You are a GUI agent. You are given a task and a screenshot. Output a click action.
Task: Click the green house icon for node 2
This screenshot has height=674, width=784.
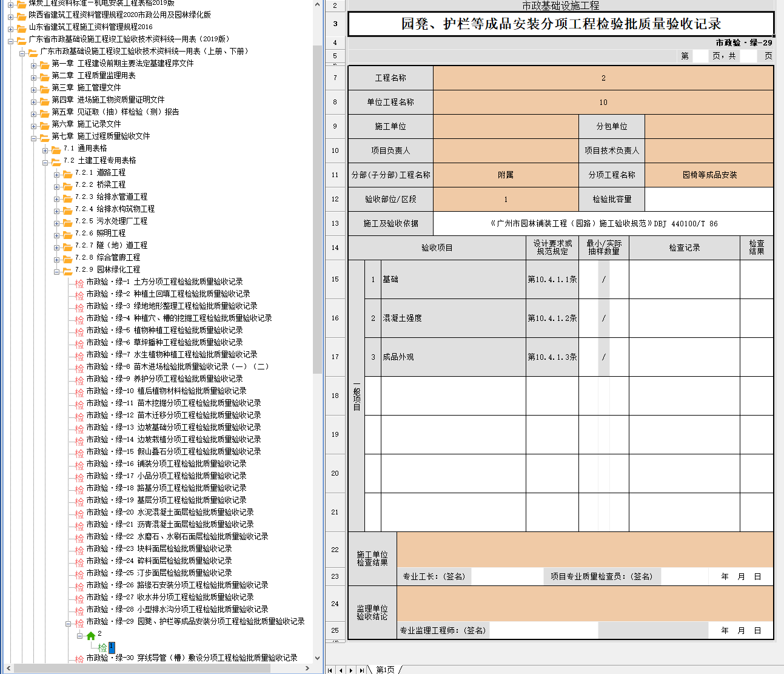pyautogui.click(x=91, y=635)
